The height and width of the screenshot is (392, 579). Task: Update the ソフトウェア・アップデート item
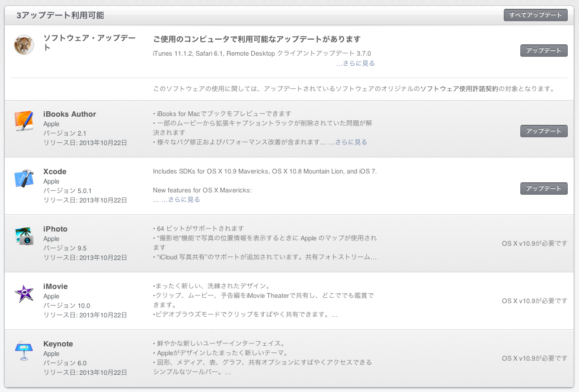(x=544, y=50)
